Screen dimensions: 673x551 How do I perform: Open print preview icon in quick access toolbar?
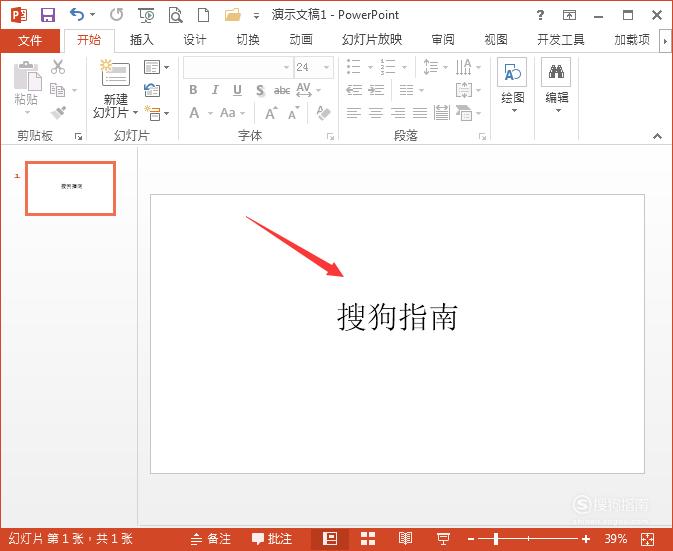[175, 15]
